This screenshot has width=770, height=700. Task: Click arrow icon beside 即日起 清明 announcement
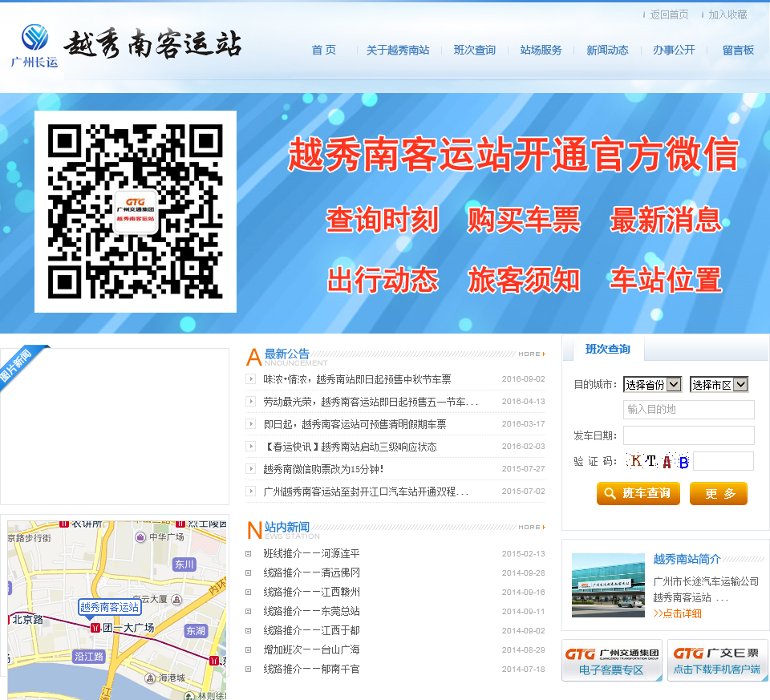pos(251,423)
